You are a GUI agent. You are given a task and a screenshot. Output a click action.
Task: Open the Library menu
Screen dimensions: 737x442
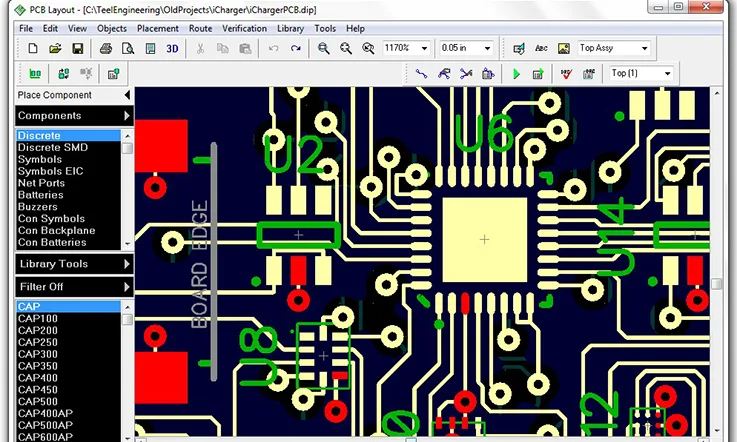[290, 28]
